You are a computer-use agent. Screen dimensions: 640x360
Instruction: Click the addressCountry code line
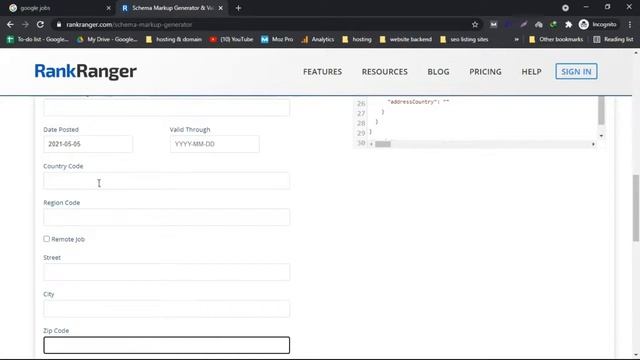click(418, 102)
